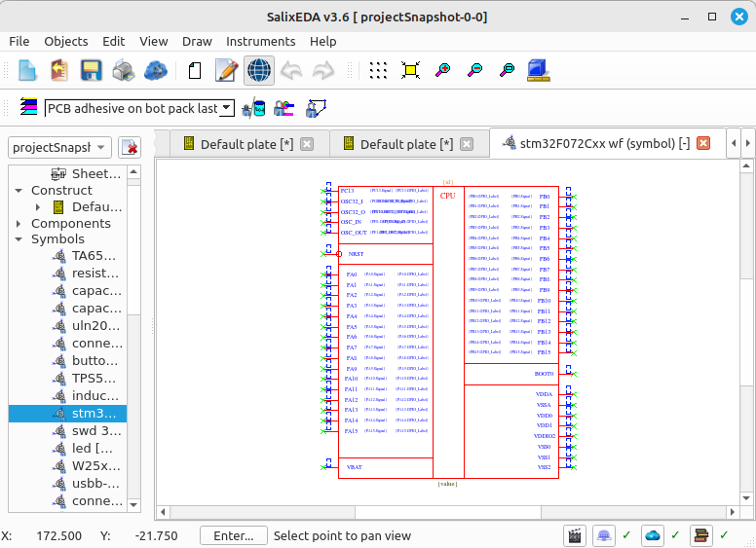Expand the Defau... plate tree node

[38, 207]
